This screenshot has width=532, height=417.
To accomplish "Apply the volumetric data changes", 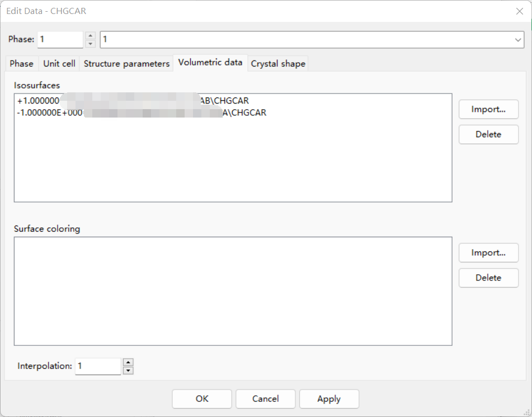I will [329, 399].
